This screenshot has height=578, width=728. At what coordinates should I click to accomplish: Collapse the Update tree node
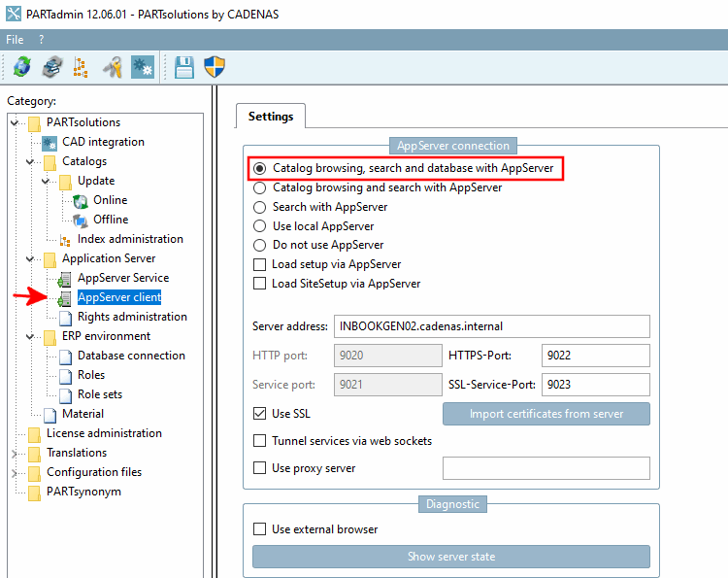(x=46, y=181)
